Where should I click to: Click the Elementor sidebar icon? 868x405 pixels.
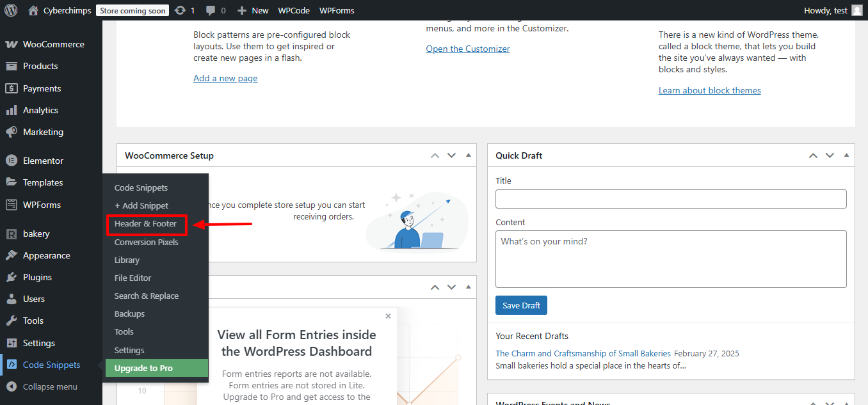(11, 161)
